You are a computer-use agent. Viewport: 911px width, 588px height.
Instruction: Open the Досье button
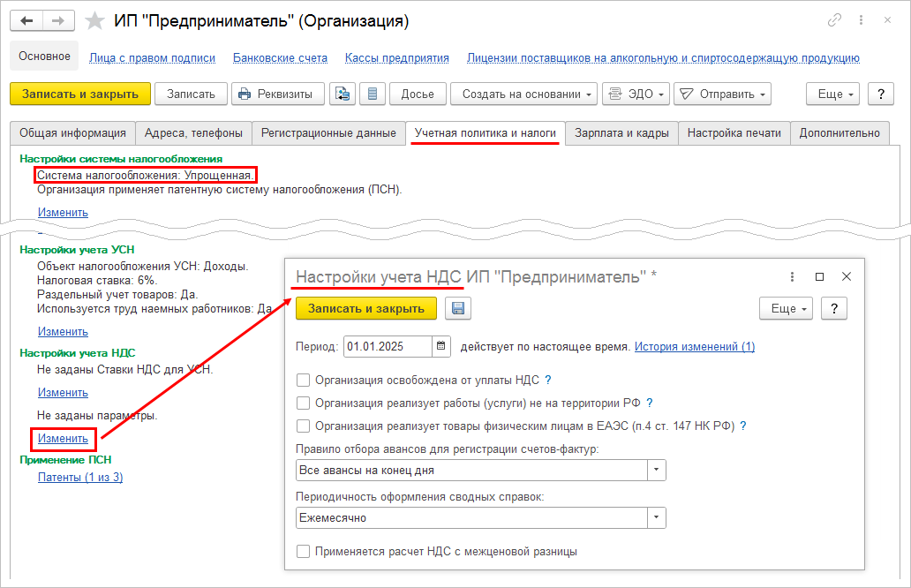418,94
